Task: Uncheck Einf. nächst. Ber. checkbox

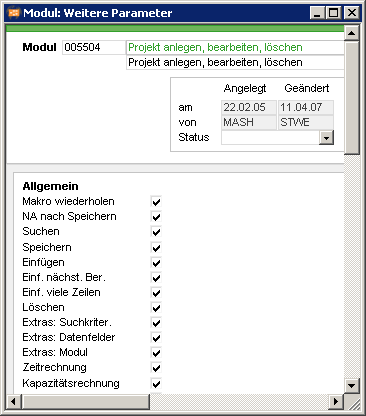Action: [x=156, y=278]
